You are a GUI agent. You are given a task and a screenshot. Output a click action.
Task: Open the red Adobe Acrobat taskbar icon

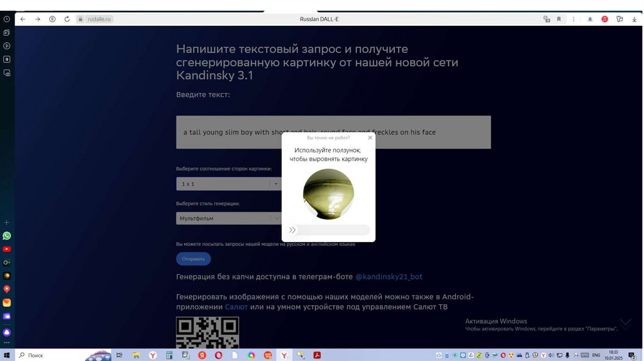(317, 355)
